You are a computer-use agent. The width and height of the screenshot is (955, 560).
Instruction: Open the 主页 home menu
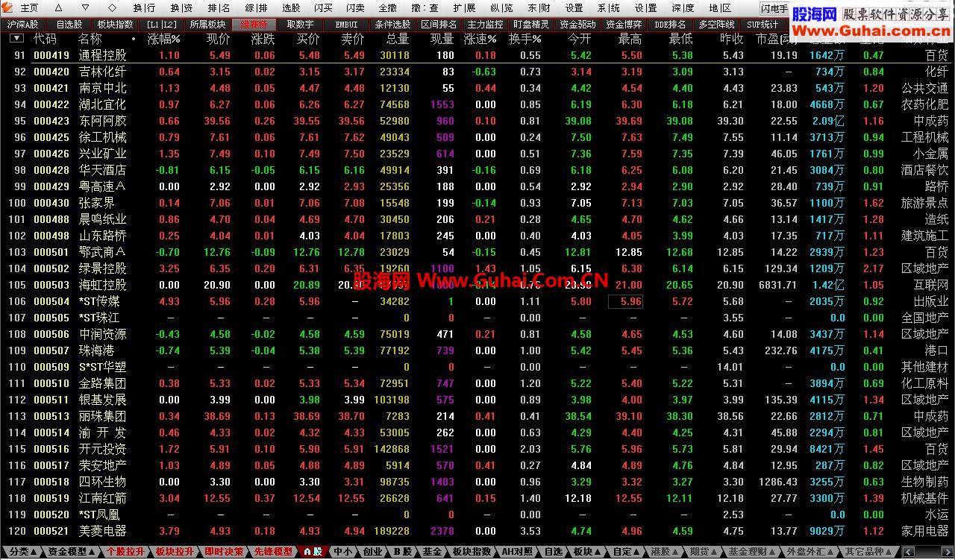point(29,7)
